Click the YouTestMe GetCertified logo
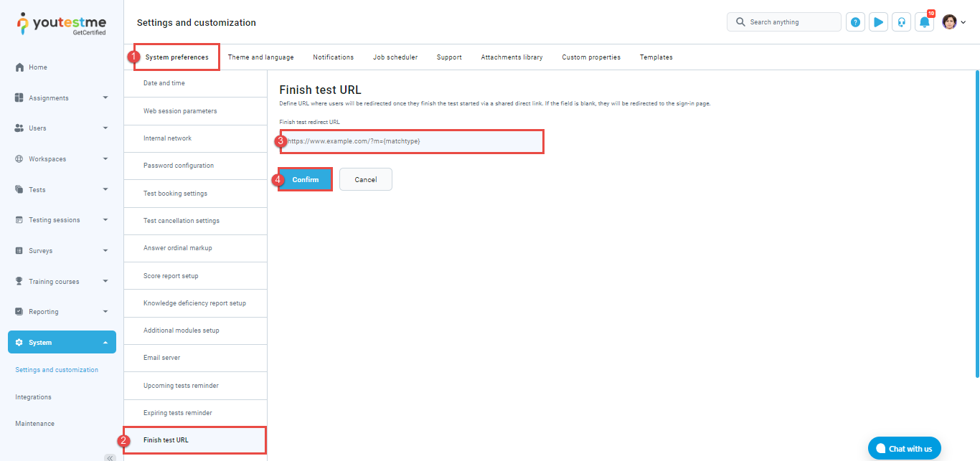980x461 pixels. pyautogui.click(x=61, y=24)
